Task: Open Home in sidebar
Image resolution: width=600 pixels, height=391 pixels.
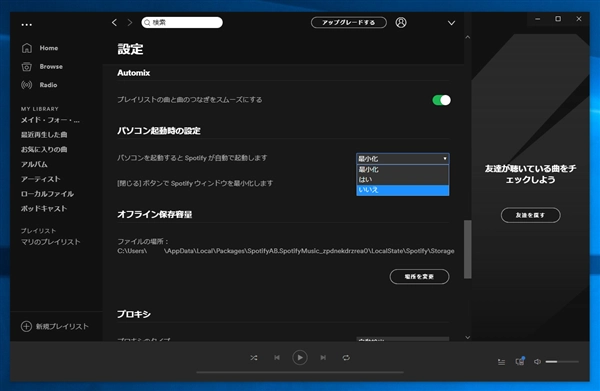Action: (x=40, y=48)
